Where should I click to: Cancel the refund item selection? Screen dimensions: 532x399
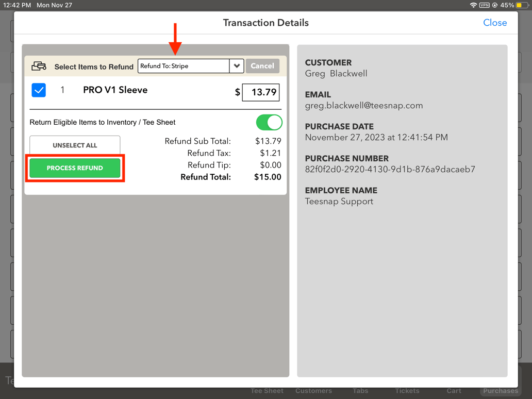tap(262, 66)
